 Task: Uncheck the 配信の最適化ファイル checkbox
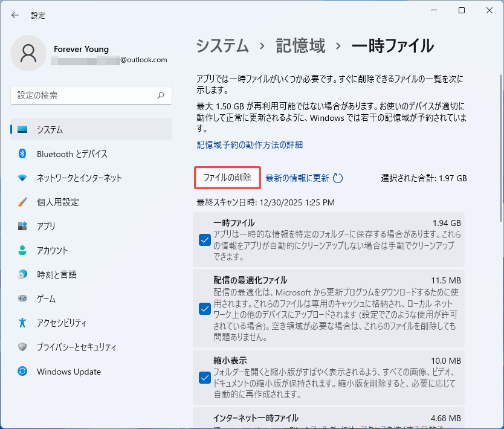point(204,309)
